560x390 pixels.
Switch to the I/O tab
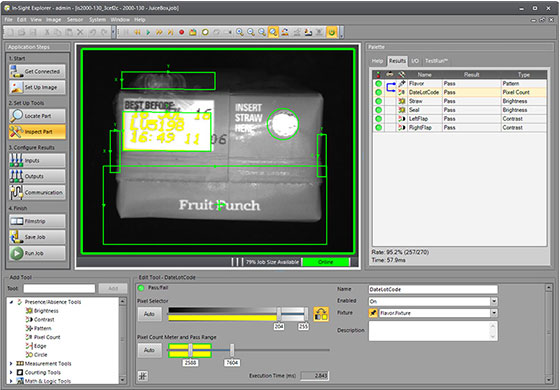[x=415, y=61]
